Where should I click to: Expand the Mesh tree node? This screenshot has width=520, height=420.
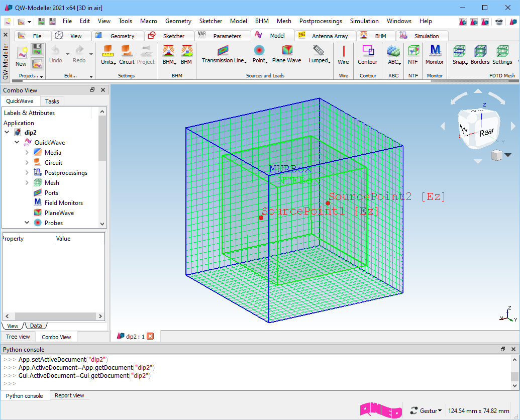(x=27, y=182)
